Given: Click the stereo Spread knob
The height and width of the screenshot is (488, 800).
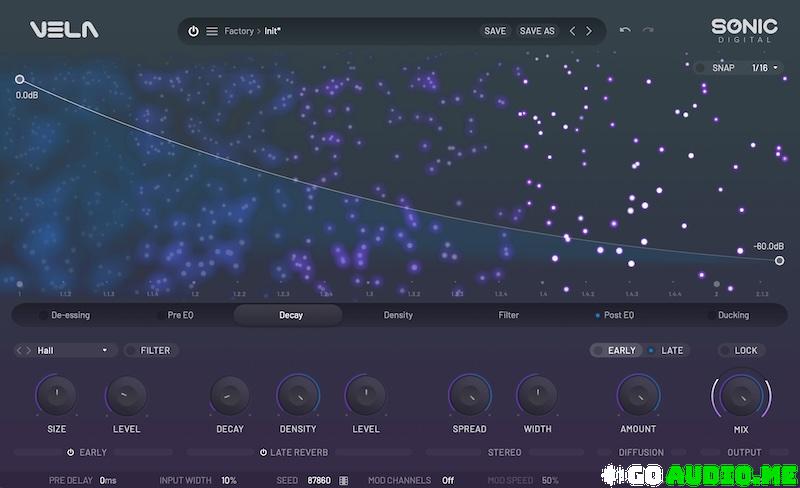Looking at the screenshot, I should [469, 395].
